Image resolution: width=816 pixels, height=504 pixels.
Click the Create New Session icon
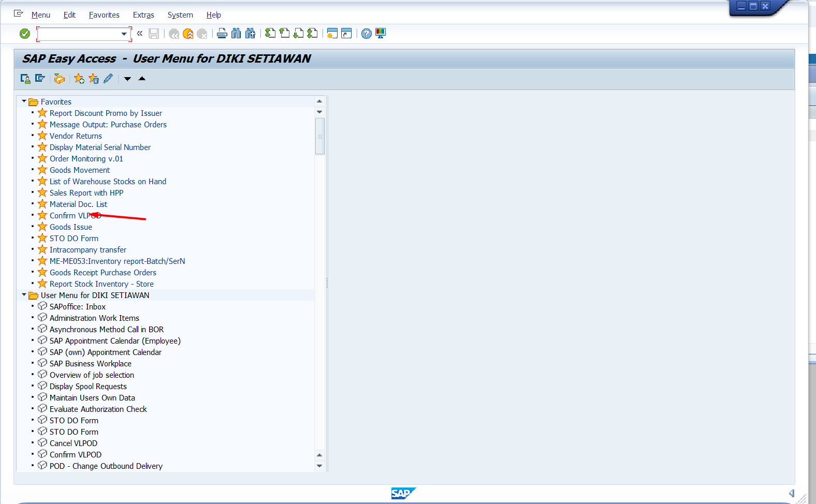pyautogui.click(x=332, y=34)
